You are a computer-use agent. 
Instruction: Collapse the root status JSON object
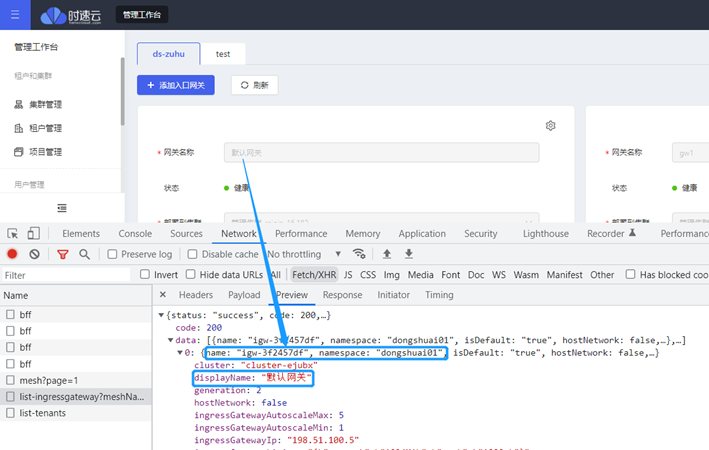pos(161,315)
